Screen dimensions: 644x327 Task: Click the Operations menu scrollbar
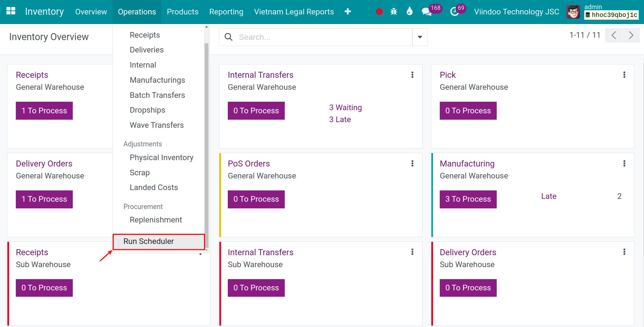point(206,141)
